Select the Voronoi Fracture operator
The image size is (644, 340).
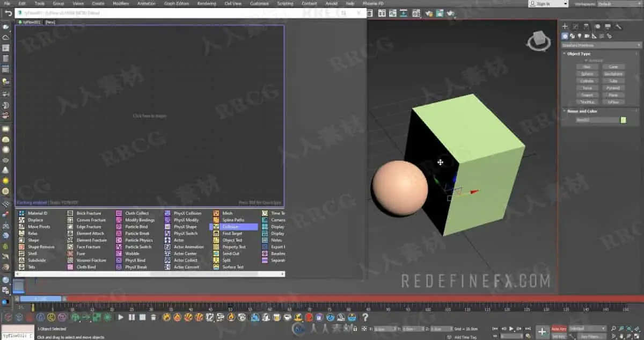pyautogui.click(x=91, y=261)
